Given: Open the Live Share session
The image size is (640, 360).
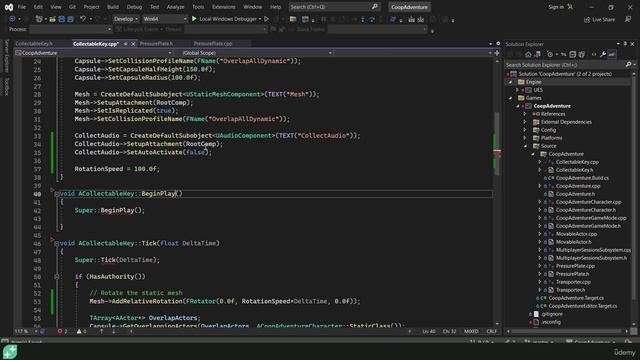Looking at the screenshot, I should tap(599, 20).
